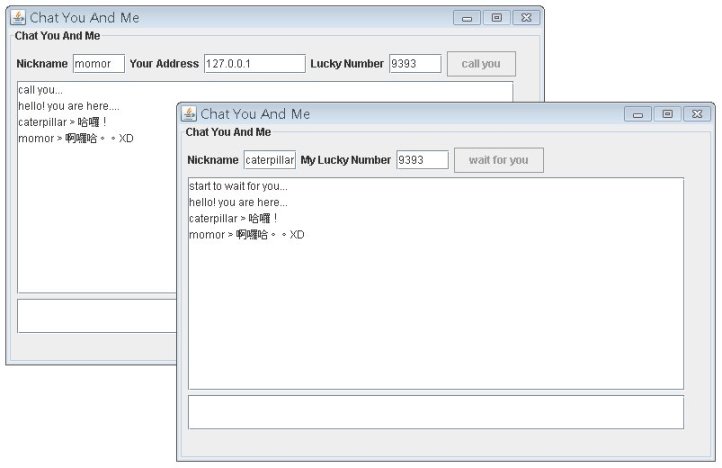Focus the Your Address field showing 127.0.0.1
The height and width of the screenshot is (468, 722).
(x=254, y=64)
